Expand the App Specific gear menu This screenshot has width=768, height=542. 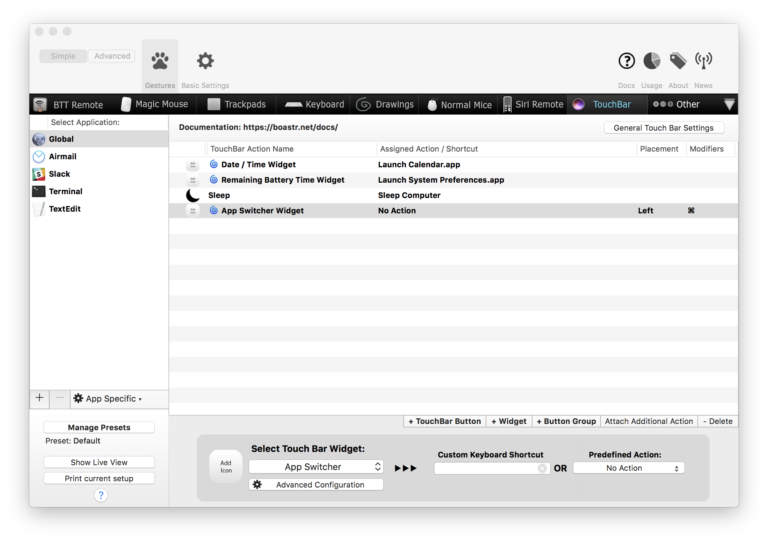(x=107, y=398)
